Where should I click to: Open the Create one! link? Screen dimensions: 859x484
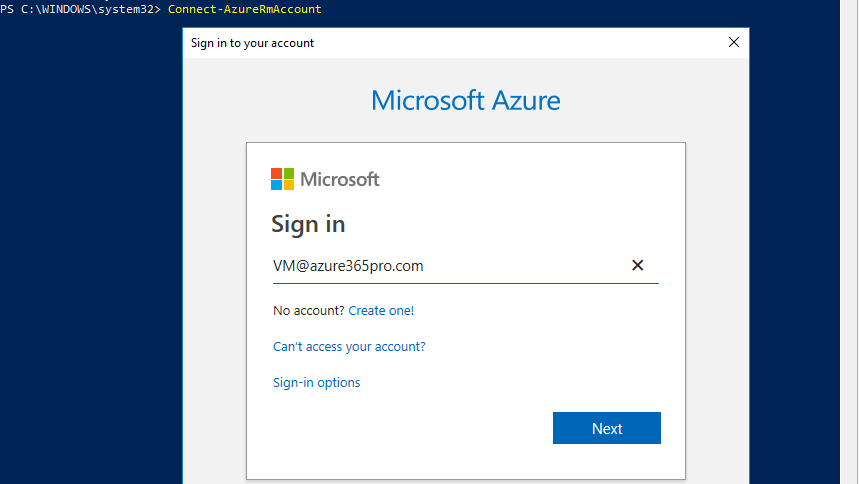(381, 311)
